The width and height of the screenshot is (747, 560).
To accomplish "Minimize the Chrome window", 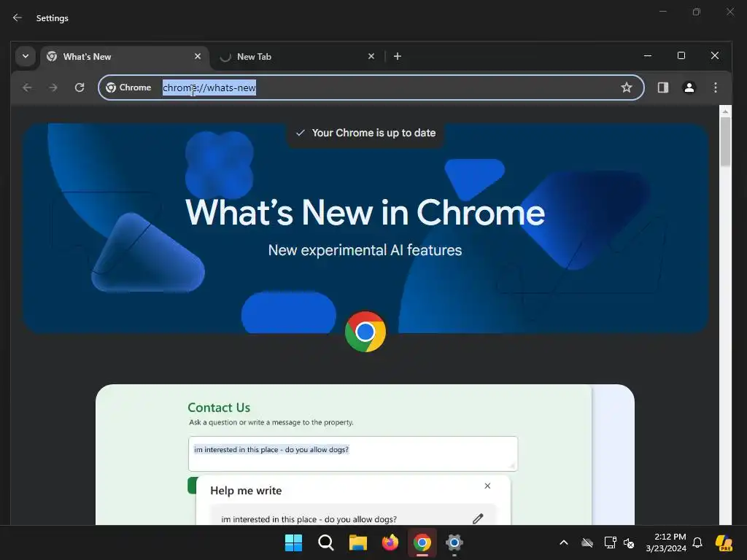I will pyautogui.click(x=648, y=55).
